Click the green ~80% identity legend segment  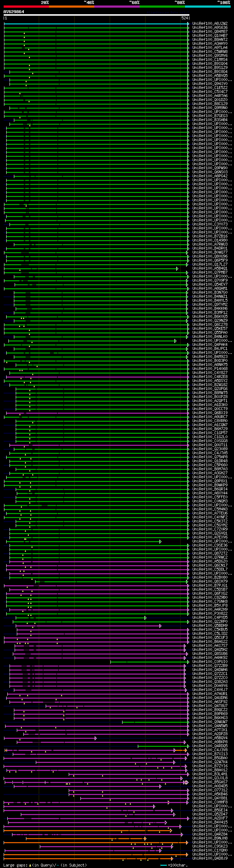coord(162,7)
